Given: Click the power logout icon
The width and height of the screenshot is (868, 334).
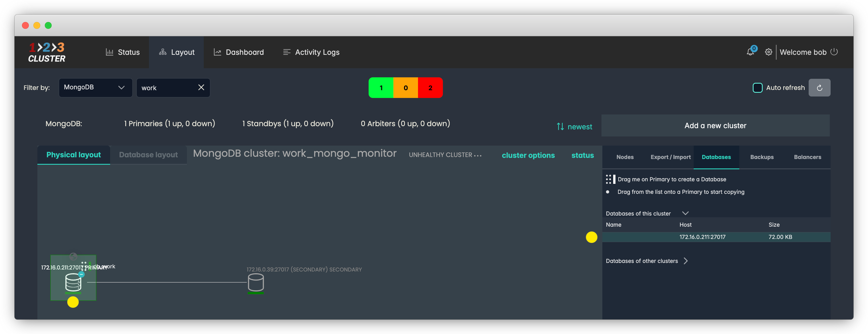Looking at the screenshot, I should tap(834, 52).
